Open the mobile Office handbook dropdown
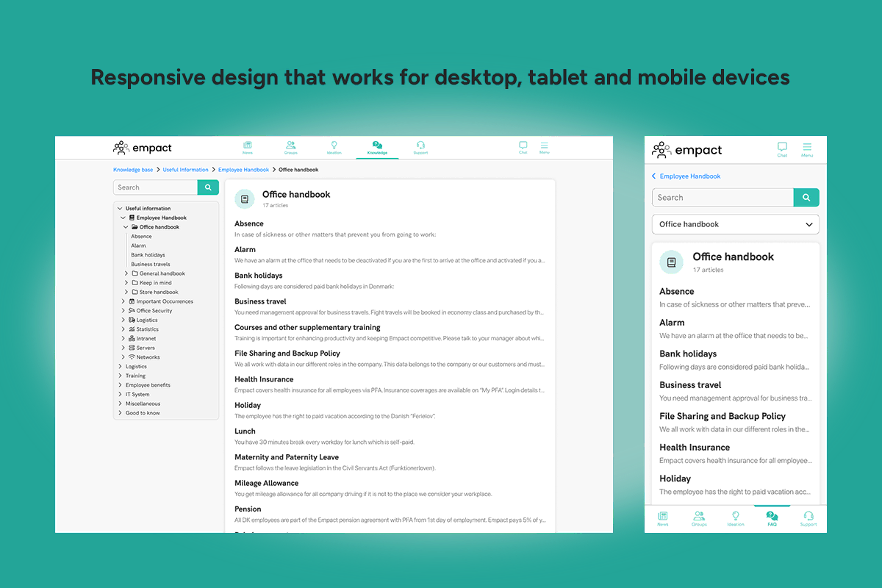The height and width of the screenshot is (588, 882). pos(735,224)
